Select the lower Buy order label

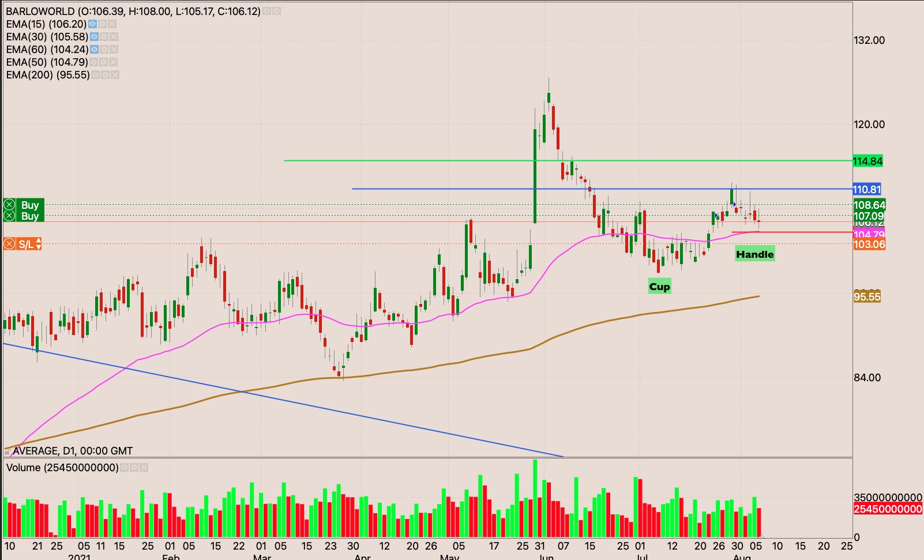(30, 216)
